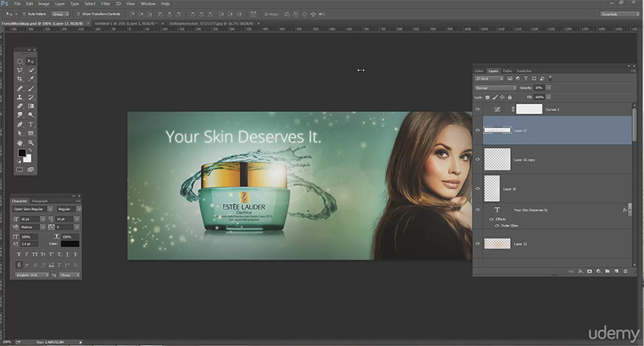Toggle Effects visibility eye
644x346 pixels.
coord(491,219)
